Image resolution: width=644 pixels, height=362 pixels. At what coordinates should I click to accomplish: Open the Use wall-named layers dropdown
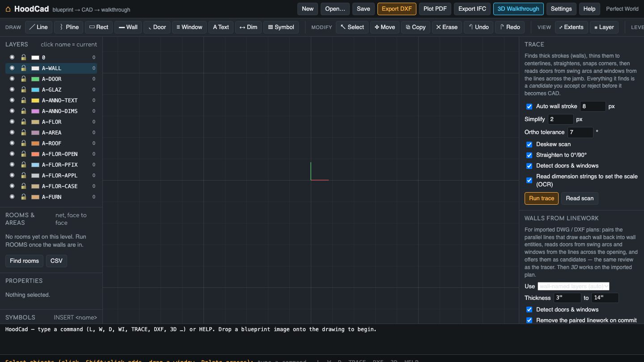pos(573,286)
